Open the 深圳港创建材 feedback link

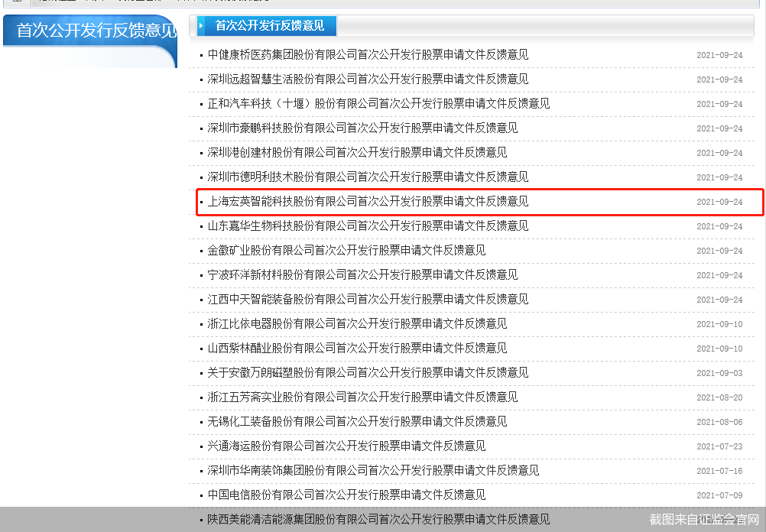357,152
